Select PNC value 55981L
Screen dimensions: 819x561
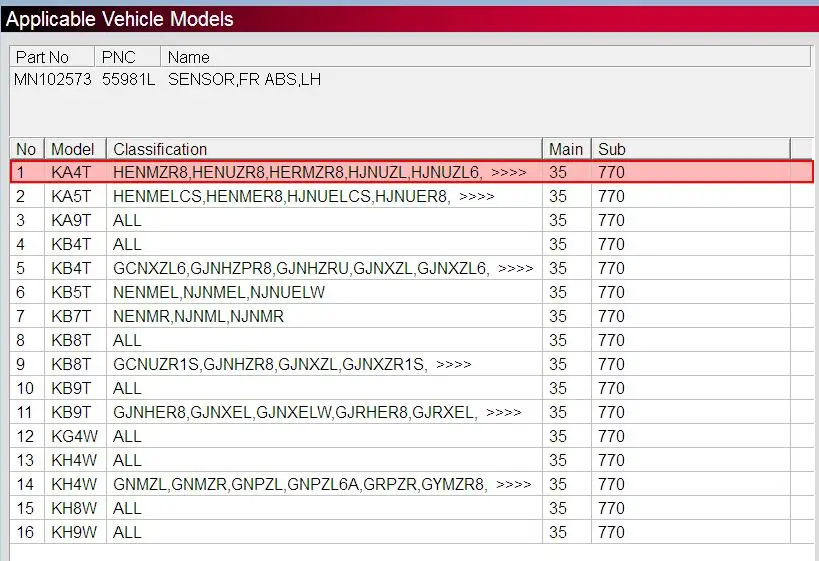(x=128, y=79)
